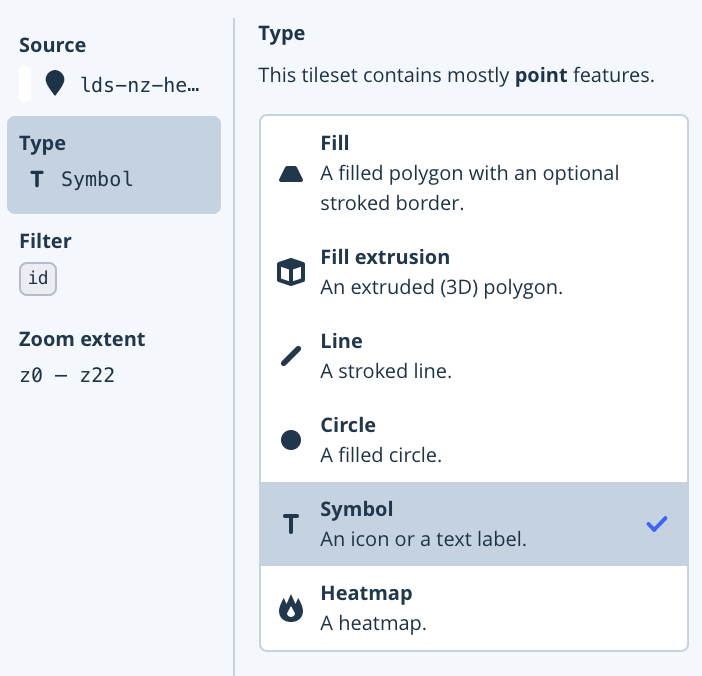Viewport: 702px width, 676px height.
Task: Click the Heatmap flame icon
Action: 291,608
